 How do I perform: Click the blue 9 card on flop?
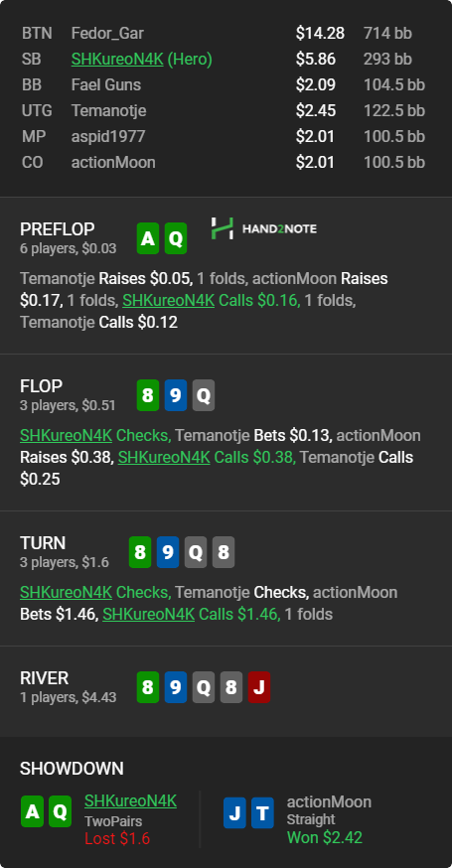[x=176, y=395]
